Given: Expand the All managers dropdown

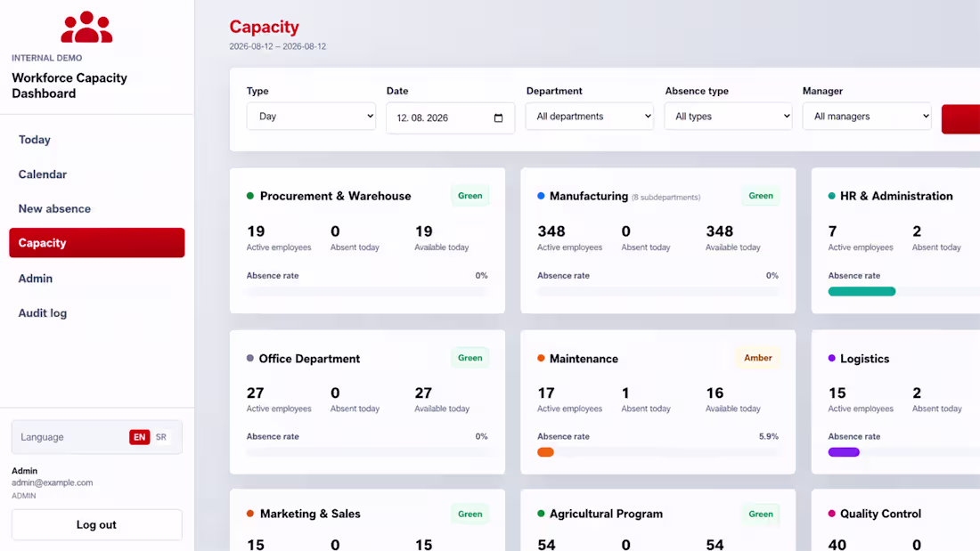Looking at the screenshot, I should pyautogui.click(x=867, y=117).
